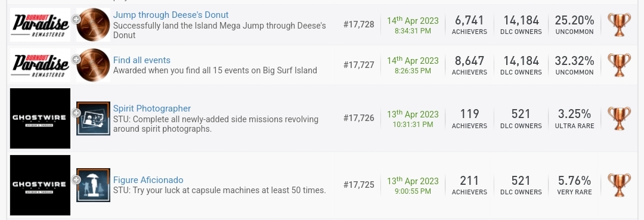Click bronze trophy cup in Spirit Photographer row
The width and height of the screenshot is (644, 220).
(619, 119)
